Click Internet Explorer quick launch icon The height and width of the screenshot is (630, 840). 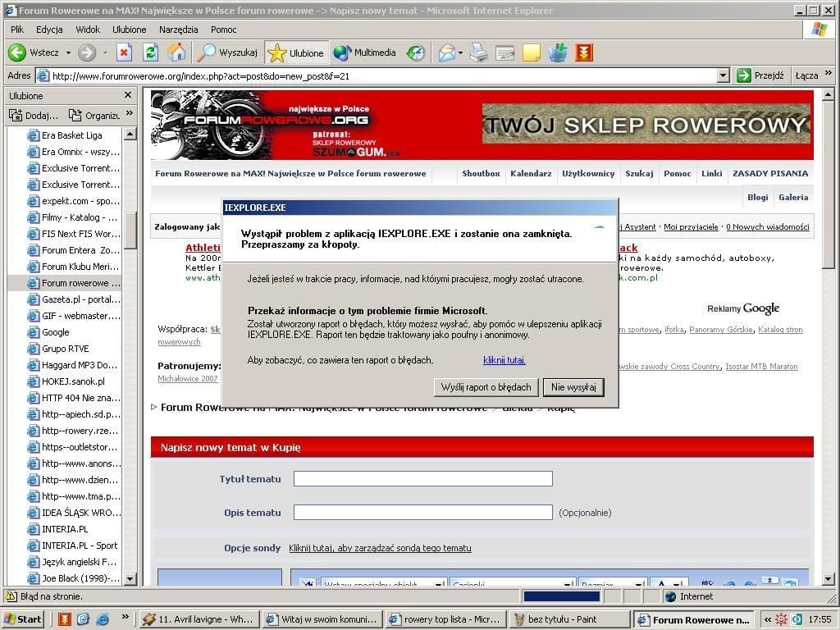103,620
